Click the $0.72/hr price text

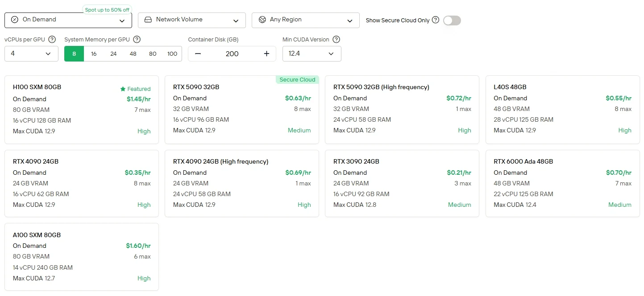[x=459, y=98]
